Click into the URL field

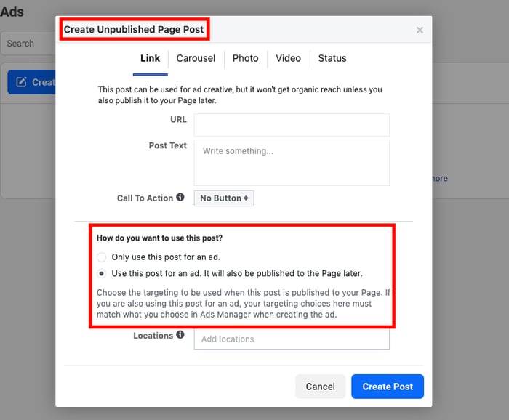click(291, 125)
